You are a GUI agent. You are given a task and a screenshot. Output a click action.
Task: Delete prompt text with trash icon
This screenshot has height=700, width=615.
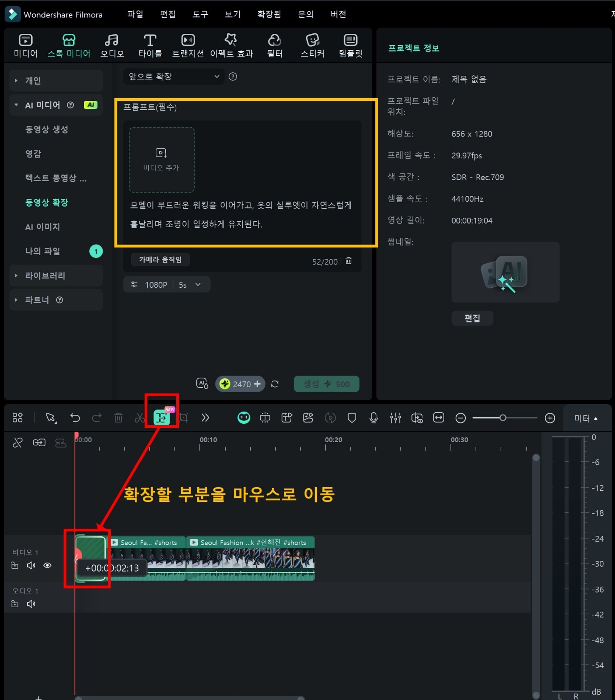(x=349, y=261)
